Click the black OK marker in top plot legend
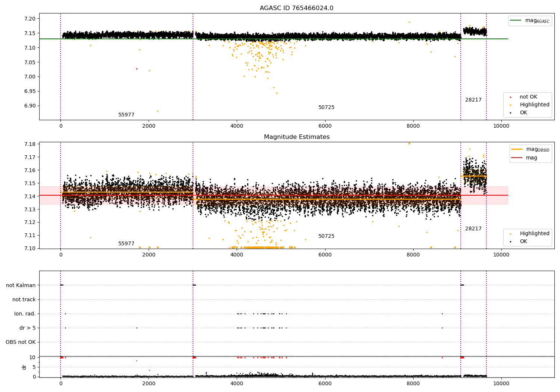This screenshot has width=560, height=392. click(x=510, y=113)
